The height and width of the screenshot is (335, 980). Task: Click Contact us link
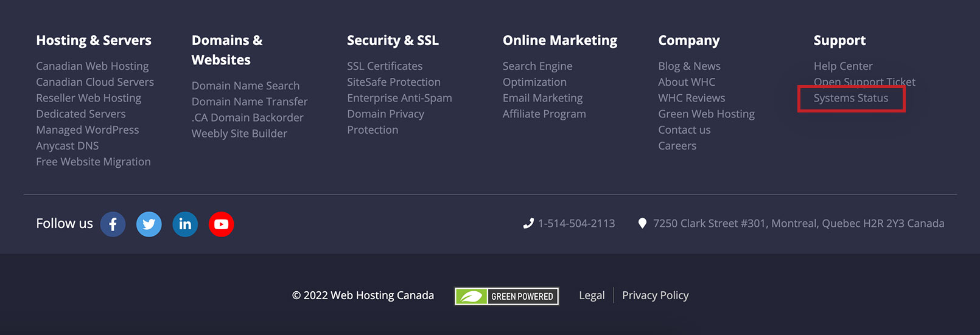684,130
